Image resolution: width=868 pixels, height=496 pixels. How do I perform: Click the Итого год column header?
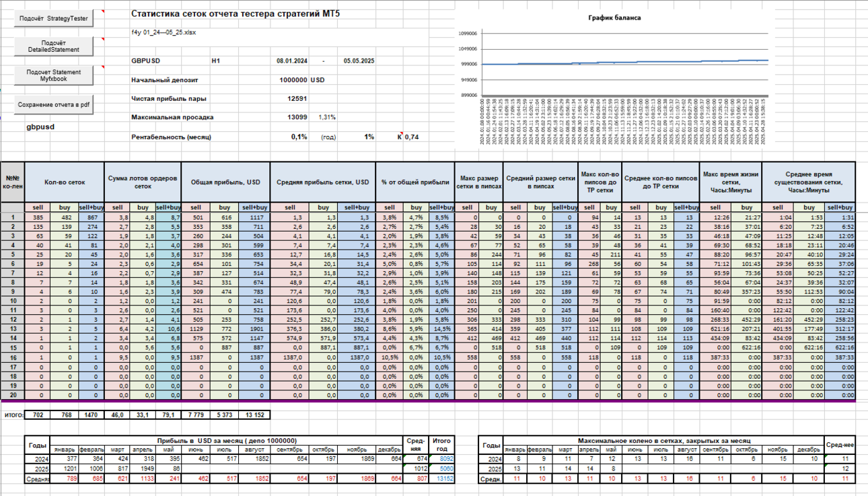(x=441, y=445)
